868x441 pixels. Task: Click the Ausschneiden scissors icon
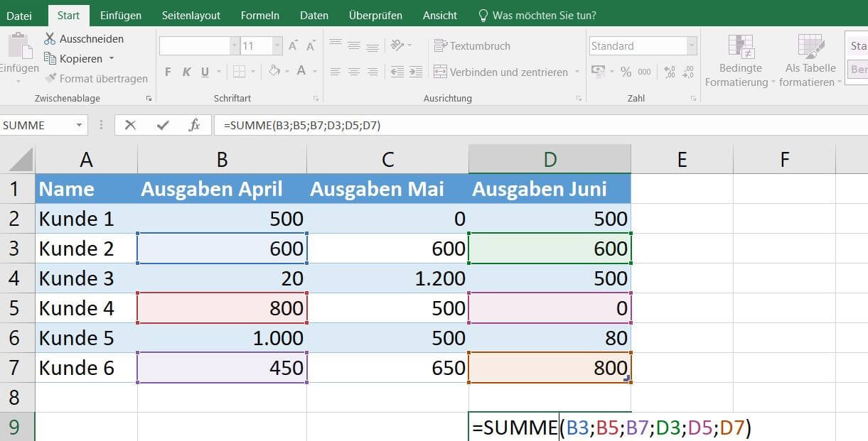pyautogui.click(x=50, y=38)
